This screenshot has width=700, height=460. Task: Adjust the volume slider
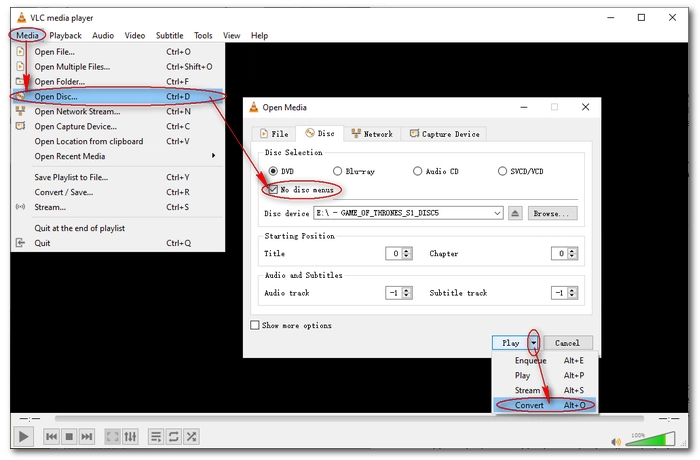coord(650,439)
